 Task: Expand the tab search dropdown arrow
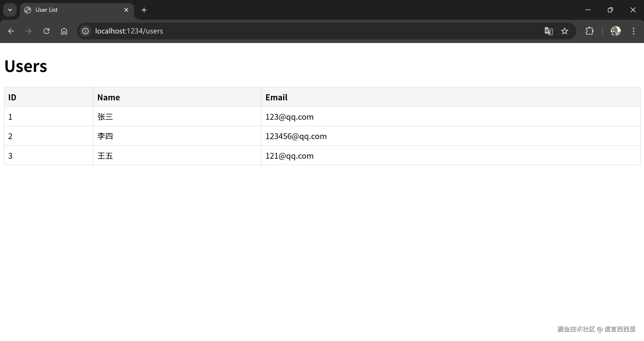(10, 10)
